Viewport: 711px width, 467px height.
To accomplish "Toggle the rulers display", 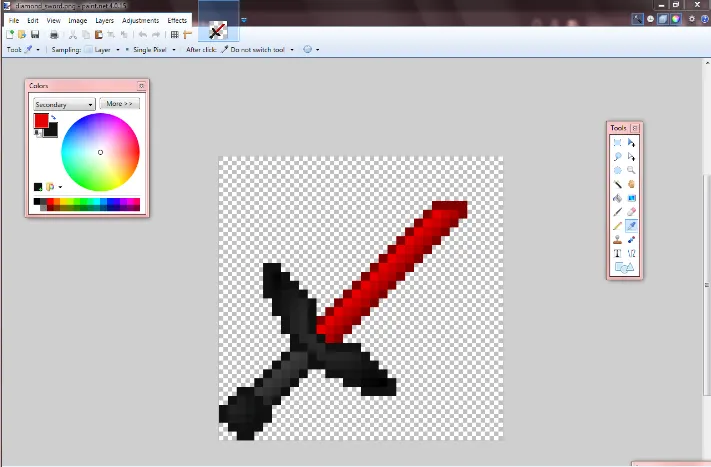I will 188,34.
